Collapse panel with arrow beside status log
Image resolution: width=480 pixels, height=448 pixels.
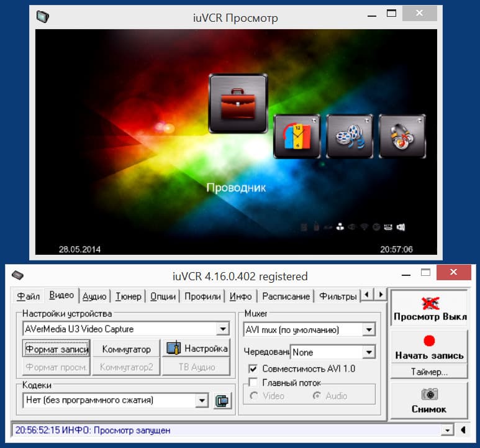coord(463,430)
